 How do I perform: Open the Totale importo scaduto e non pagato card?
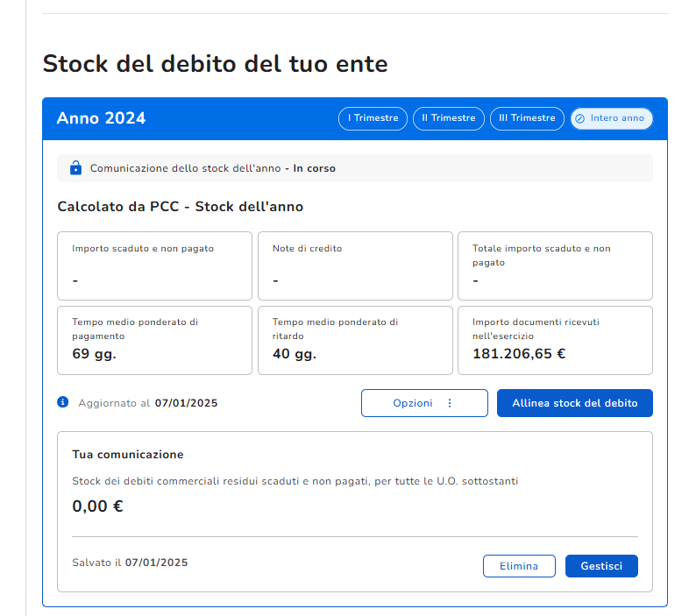coord(555,266)
